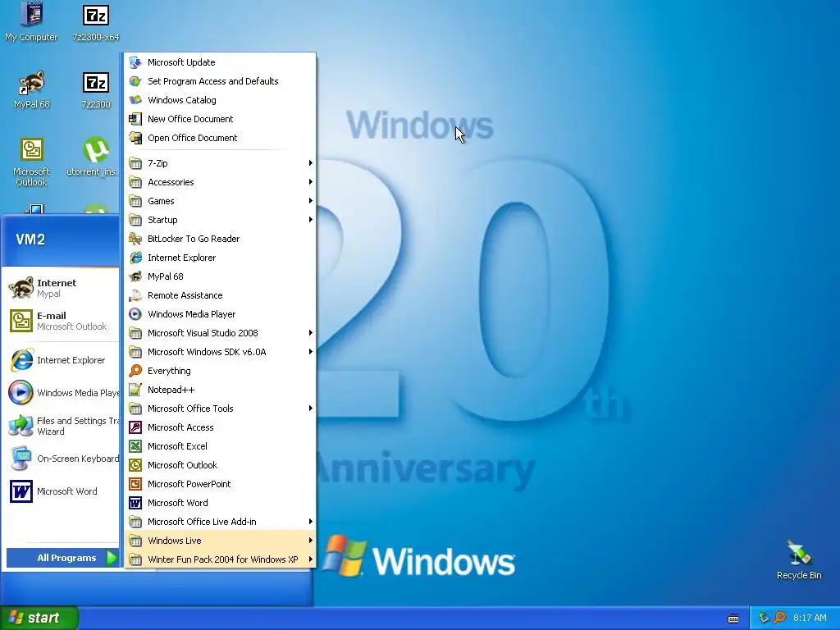This screenshot has width=840, height=630.
Task: Click the BitLocker To Go Reader icon
Action: (135, 239)
